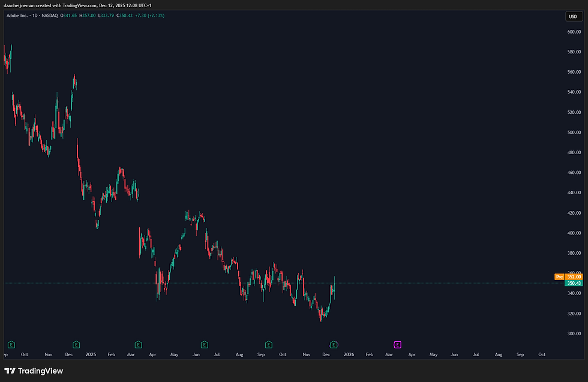Click the orange Pre 352.00 price label
This screenshot has width=588, height=382.
tap(569, 276)
